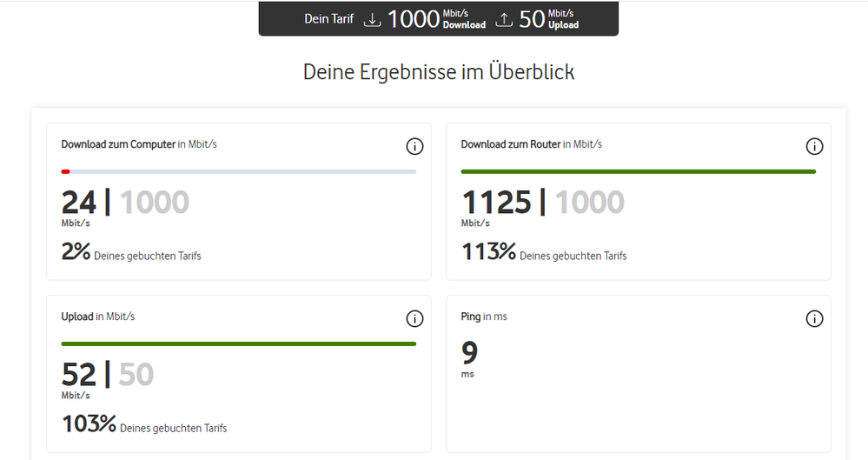868x460 pixels.
Task: Click the "Deine Ergebnisse im Überblick" heading
Action: (x=439, y=72)
